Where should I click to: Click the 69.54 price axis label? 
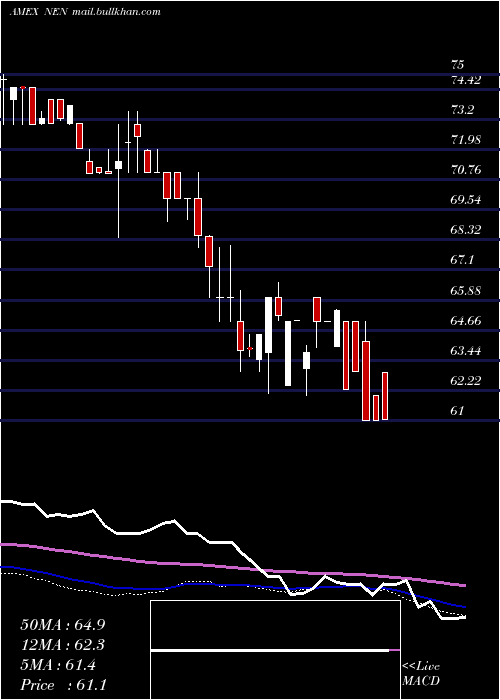[x=466, y=200]
